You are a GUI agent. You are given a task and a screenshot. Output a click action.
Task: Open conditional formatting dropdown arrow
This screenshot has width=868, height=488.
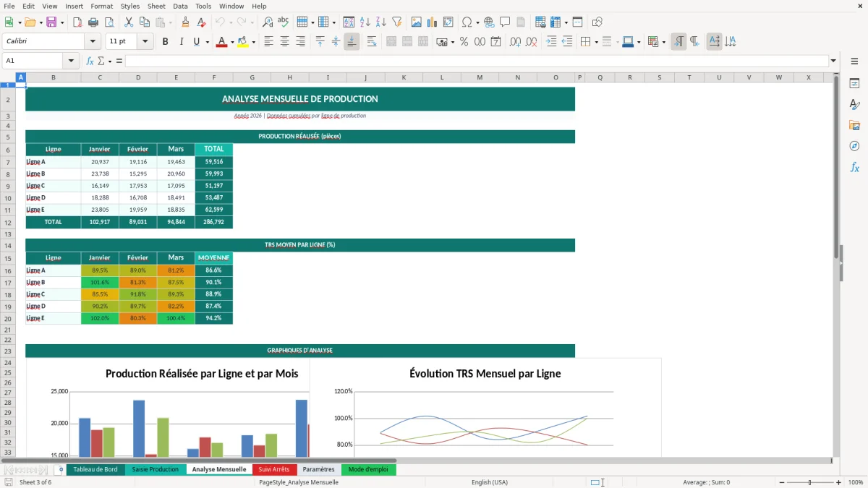[663, 42]
